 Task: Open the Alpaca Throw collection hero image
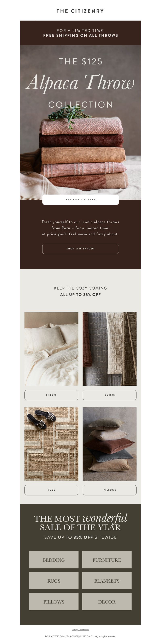80,122
